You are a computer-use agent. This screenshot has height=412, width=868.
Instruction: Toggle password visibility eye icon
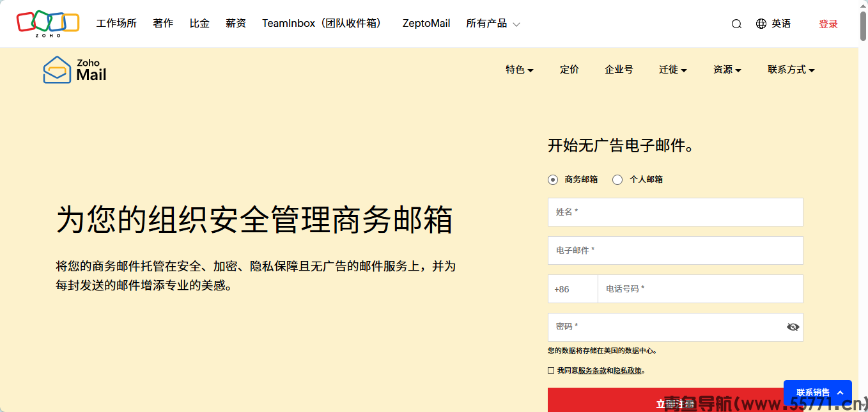pyautogui.click(x=793, y=327)
